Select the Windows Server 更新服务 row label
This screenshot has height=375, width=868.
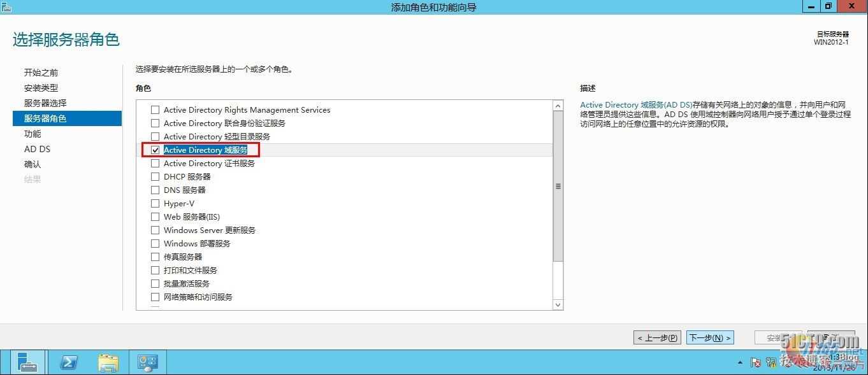click(x=210, y=230)
